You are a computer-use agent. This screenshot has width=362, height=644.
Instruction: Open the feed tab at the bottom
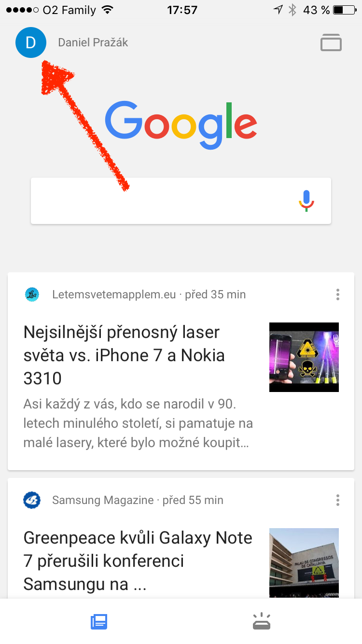(x=99, y=622)
